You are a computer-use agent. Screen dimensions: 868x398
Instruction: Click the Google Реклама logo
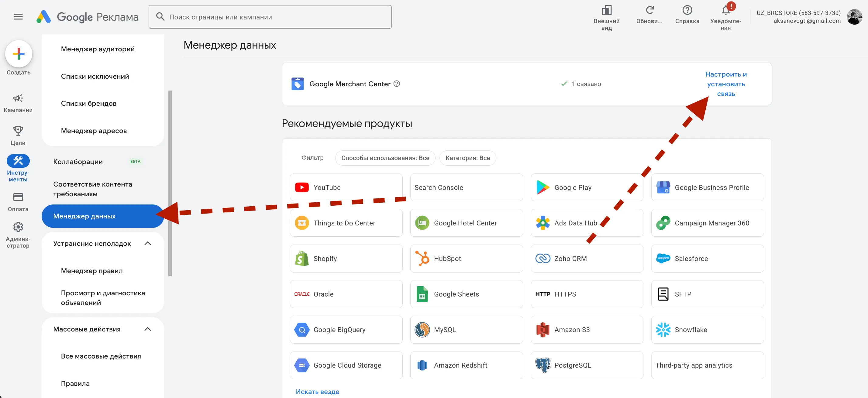click(87, 17)
